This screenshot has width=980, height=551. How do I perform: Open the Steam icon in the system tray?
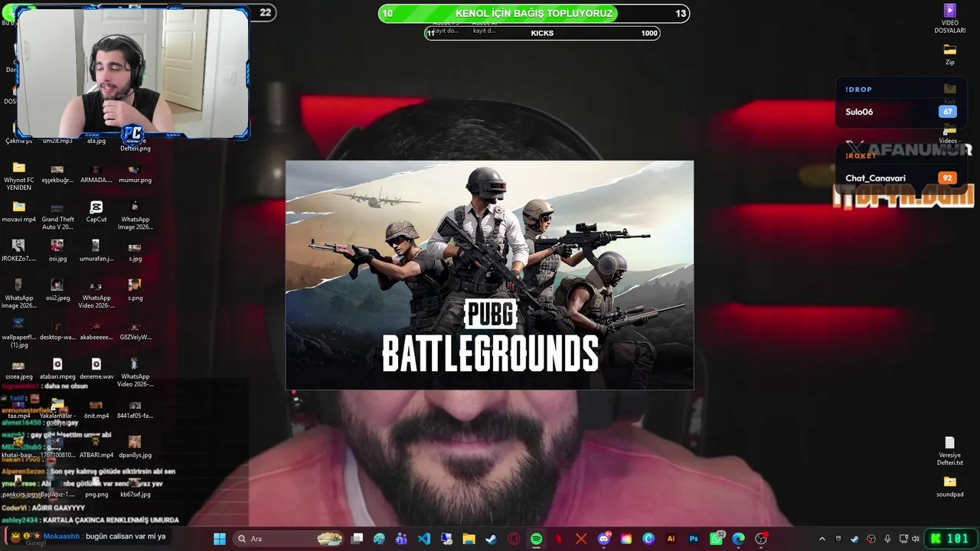click(854, 539)
